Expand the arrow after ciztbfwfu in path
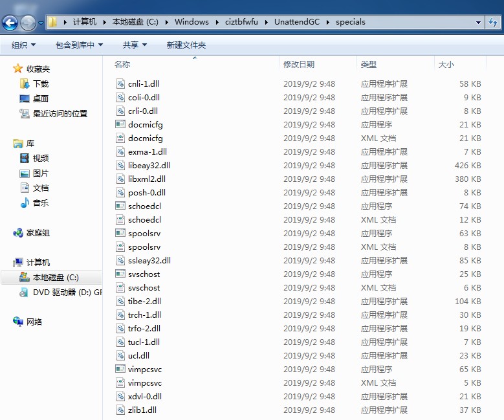This screenshot has height=420, width=504. tap(267, 22)
